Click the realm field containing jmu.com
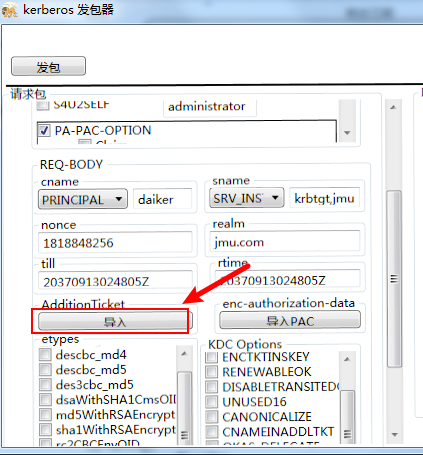423x455 pixels. 285,241
